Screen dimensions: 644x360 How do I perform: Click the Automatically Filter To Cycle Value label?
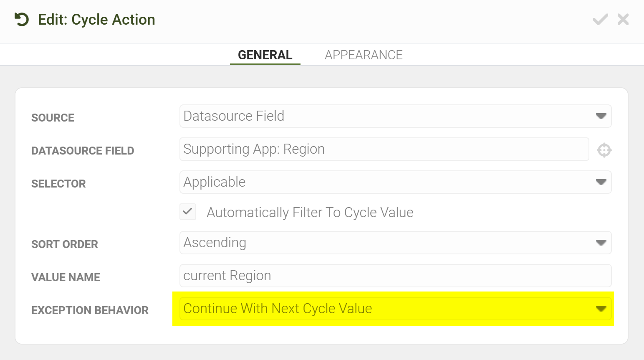[x=310, y=213]
